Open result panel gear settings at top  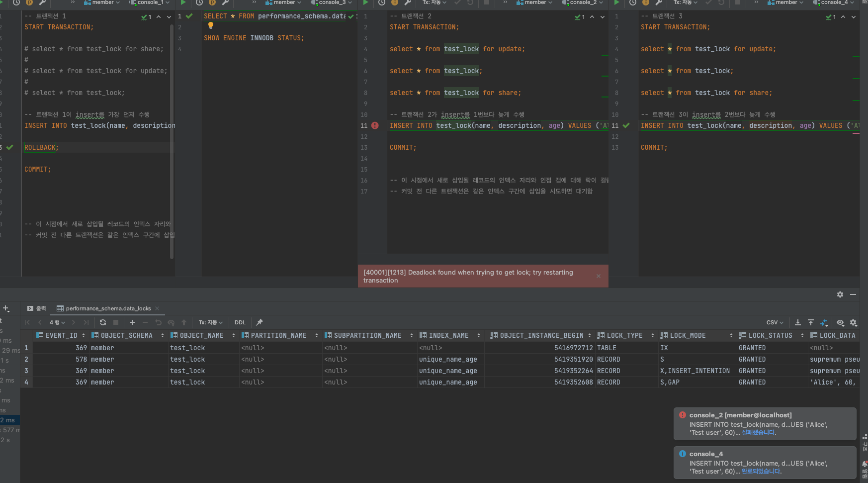point(840,294)
